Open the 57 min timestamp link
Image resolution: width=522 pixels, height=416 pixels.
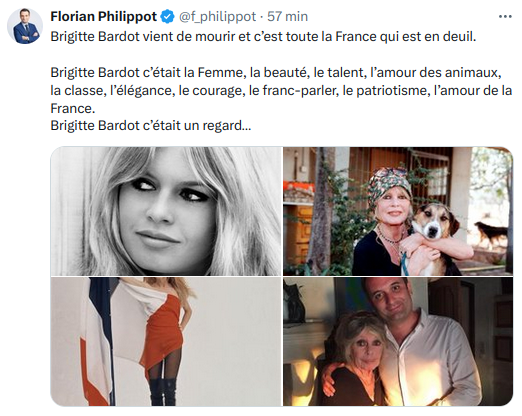pos(287,17)
